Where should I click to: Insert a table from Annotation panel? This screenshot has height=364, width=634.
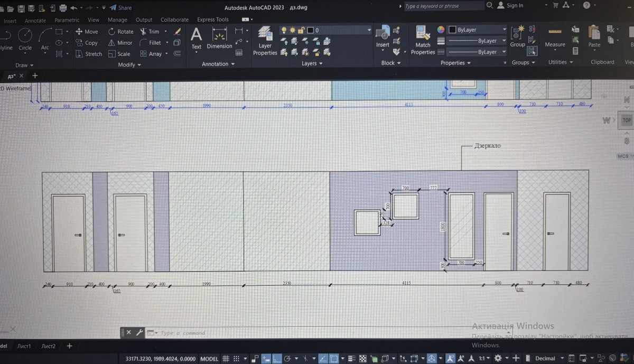(239, 53)
